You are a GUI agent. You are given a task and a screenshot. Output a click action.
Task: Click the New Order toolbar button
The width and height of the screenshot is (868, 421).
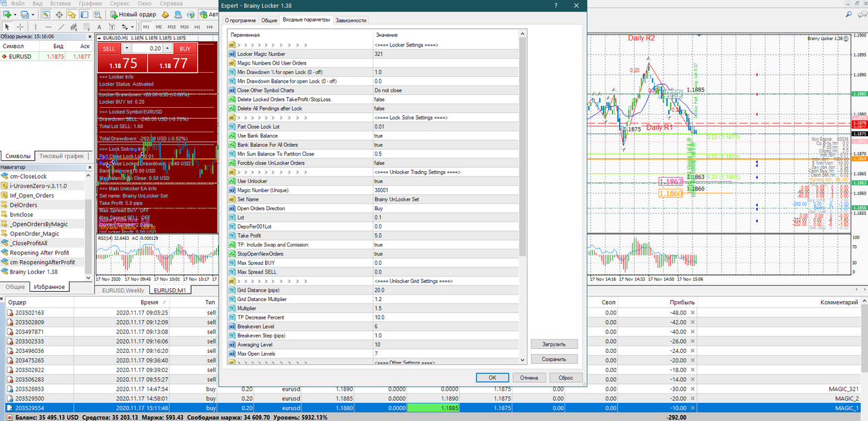(133, 14)
